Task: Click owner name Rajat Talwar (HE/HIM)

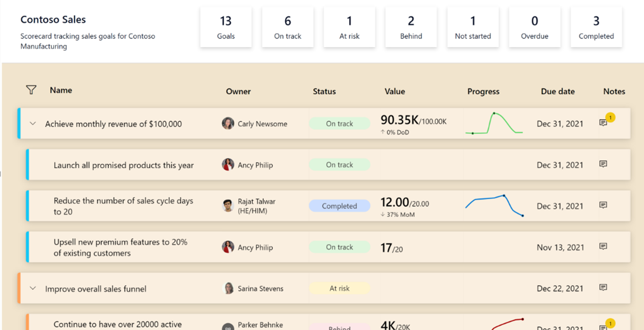Action: [x=257, y=206]
